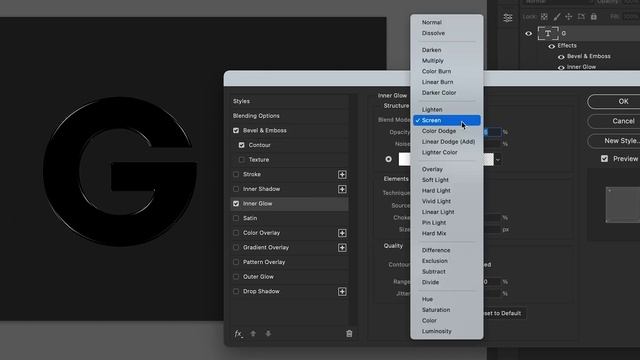Click the text layer T thumbnail
The image size is (640, 360).
[548, 33]
